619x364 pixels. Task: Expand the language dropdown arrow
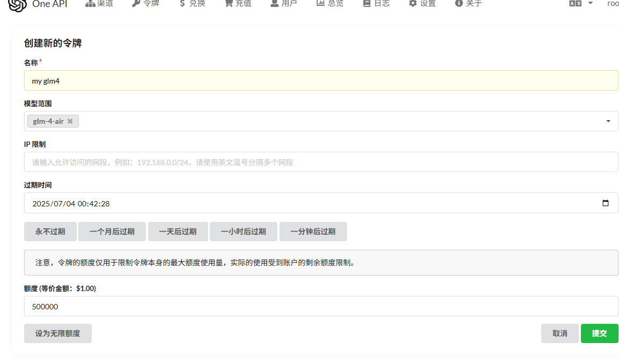[591, 3]
